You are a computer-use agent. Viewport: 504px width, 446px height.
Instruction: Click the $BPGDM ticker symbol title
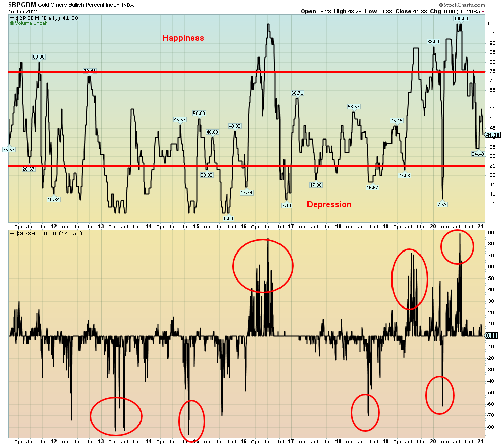click(22, 4)
